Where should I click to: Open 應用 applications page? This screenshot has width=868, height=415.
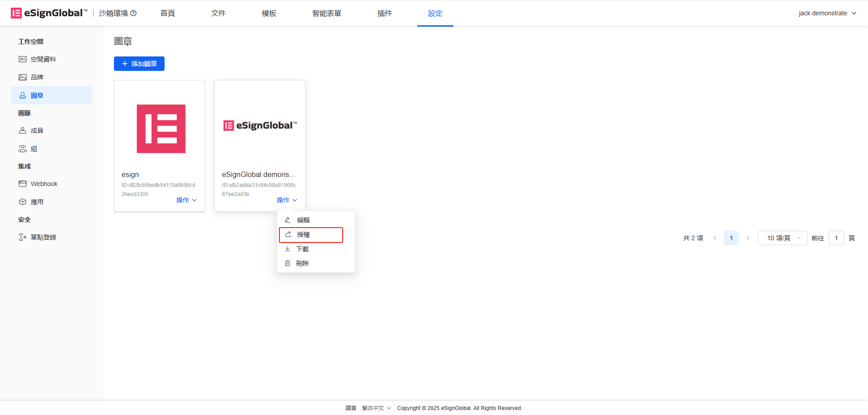tap(52, 202)
